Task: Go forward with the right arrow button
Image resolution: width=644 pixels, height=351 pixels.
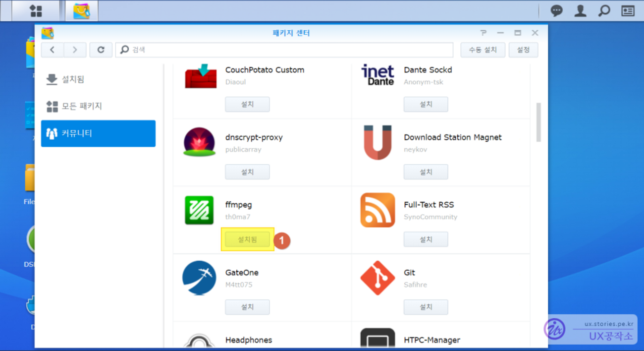Action: click(75, 50)
